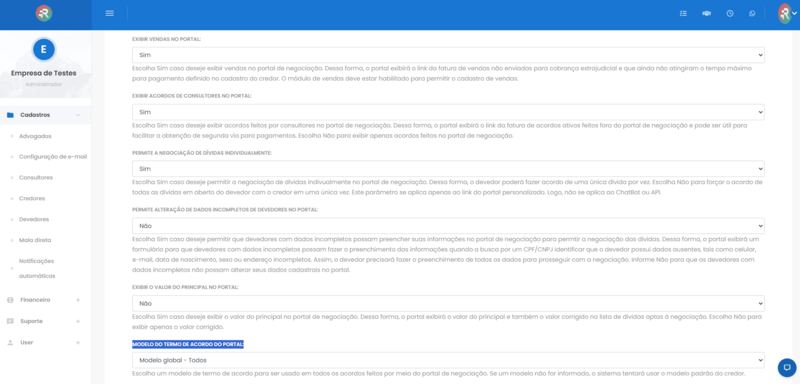Image resolution: width=800 pixels, height=384 pixels.
Task: Open negociação de dívidas individualmente dropdown
Action: 448,169
